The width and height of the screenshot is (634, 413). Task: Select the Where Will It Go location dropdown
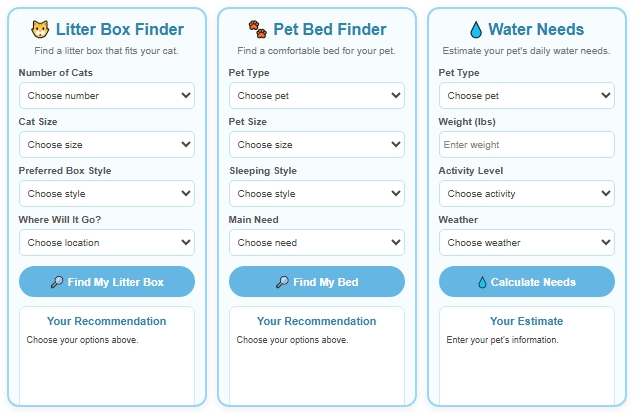[107, 242]
